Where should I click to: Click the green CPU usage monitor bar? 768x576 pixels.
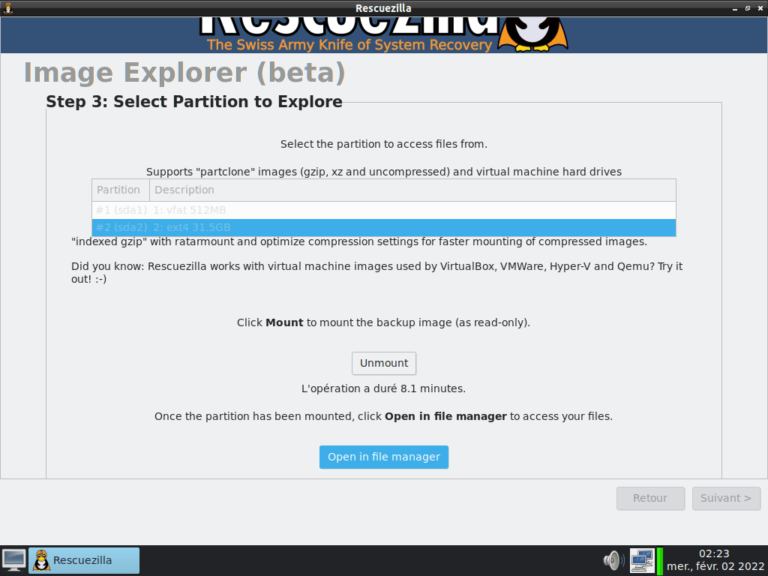(x=660, y=560)
